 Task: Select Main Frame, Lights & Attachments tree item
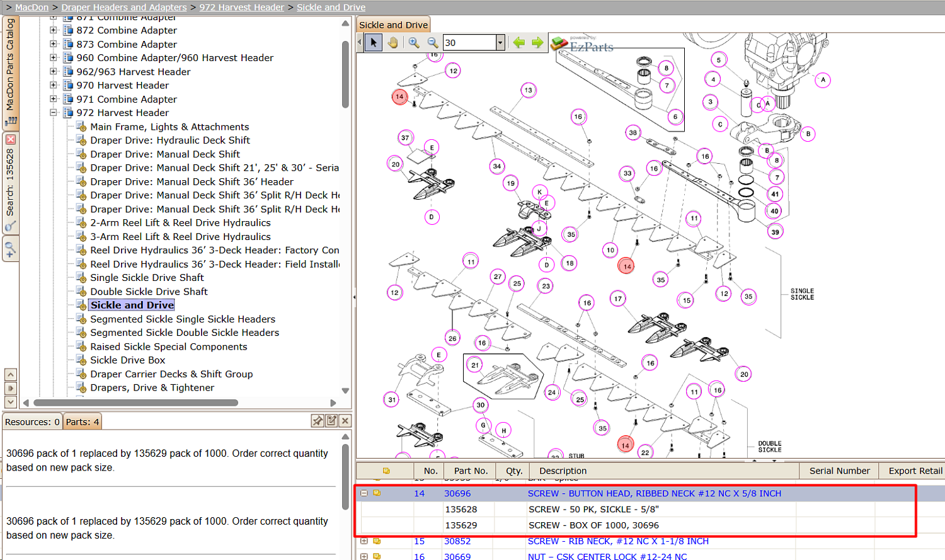(x=169, y=127)
